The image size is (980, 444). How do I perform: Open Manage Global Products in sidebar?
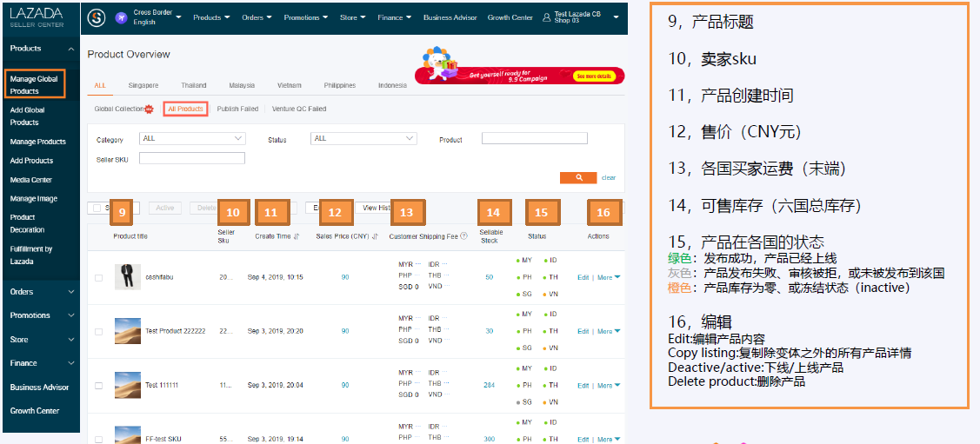34,85
